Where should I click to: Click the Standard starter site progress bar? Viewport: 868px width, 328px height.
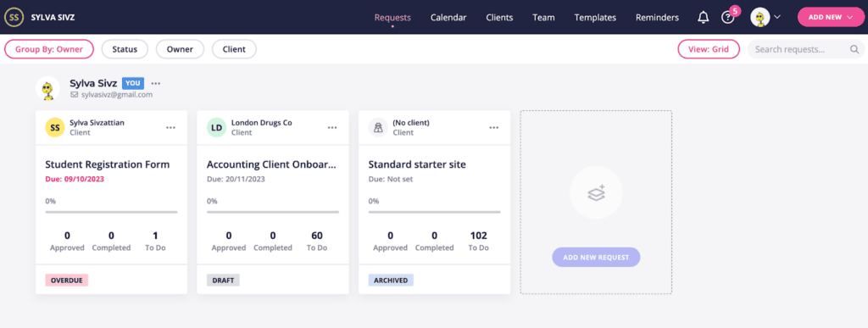(x=435, y=212)
